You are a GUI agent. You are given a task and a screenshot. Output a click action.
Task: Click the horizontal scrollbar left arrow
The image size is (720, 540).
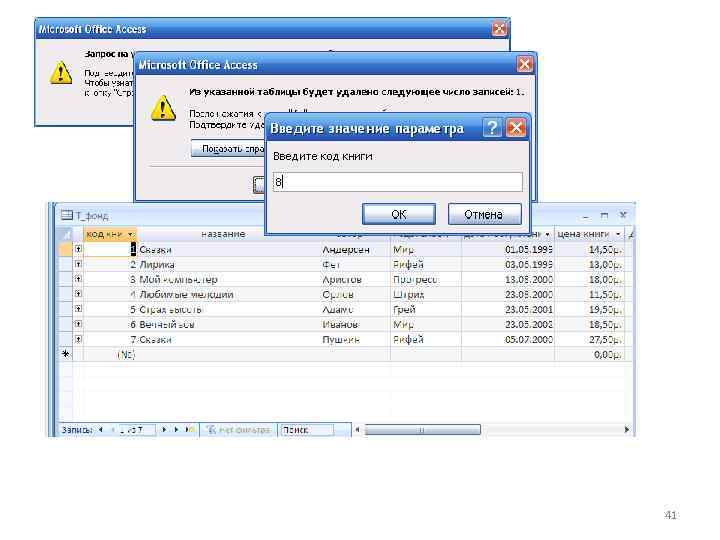coord(357,430)
